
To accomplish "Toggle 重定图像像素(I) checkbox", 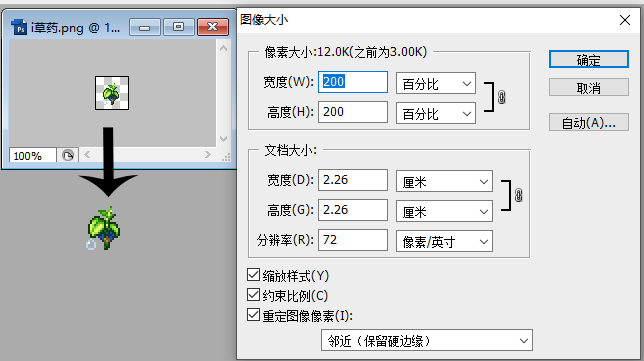I will (x=253, y=315).
